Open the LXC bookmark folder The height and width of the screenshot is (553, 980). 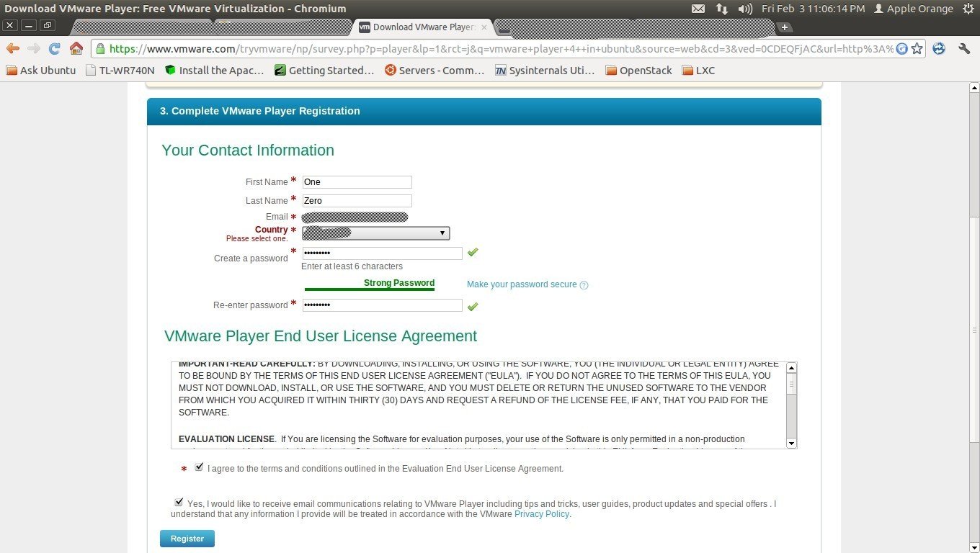coord(698,71)
